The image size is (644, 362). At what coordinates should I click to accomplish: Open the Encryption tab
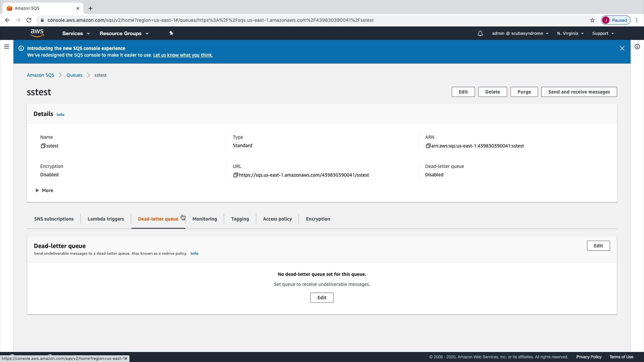318,219
